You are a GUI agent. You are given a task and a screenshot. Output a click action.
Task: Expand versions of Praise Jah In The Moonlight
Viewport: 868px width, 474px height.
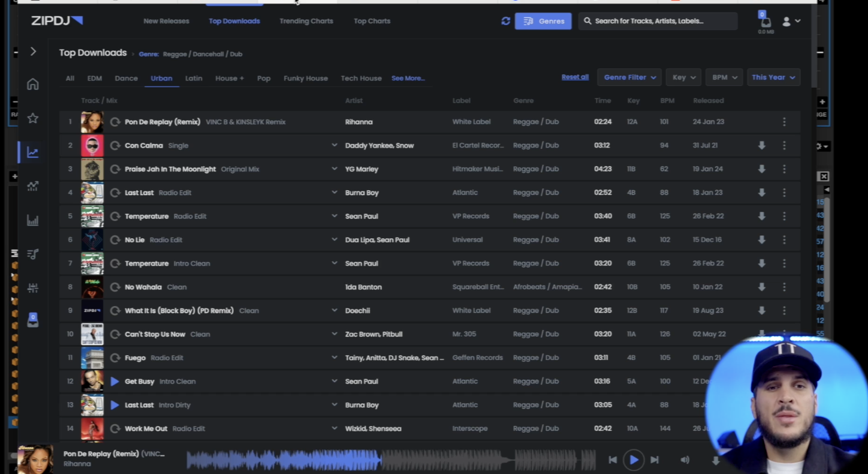pos(334,169)
